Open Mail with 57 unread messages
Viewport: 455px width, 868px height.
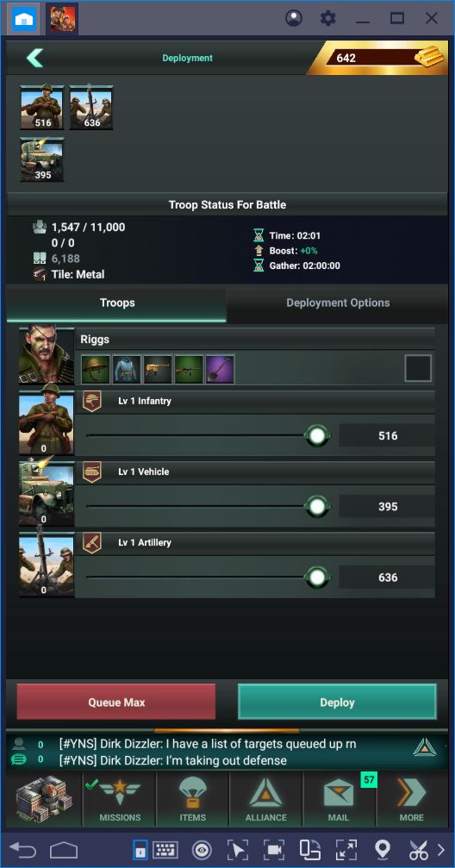point(339,800)
